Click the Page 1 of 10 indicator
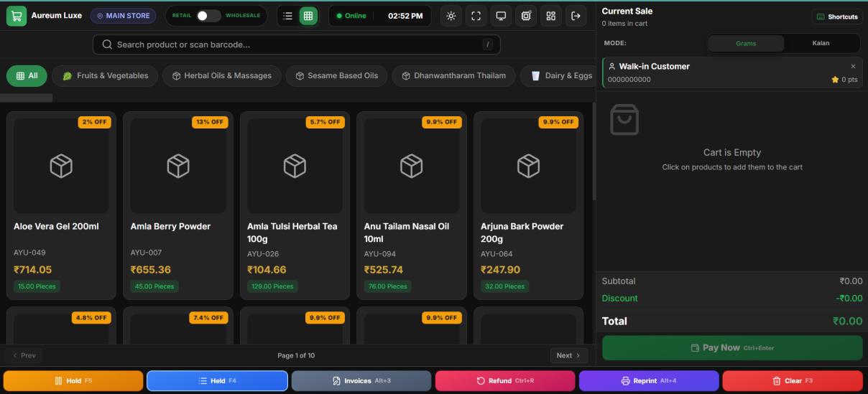This screenshot has height=394, width=868. tap(296, 355)
